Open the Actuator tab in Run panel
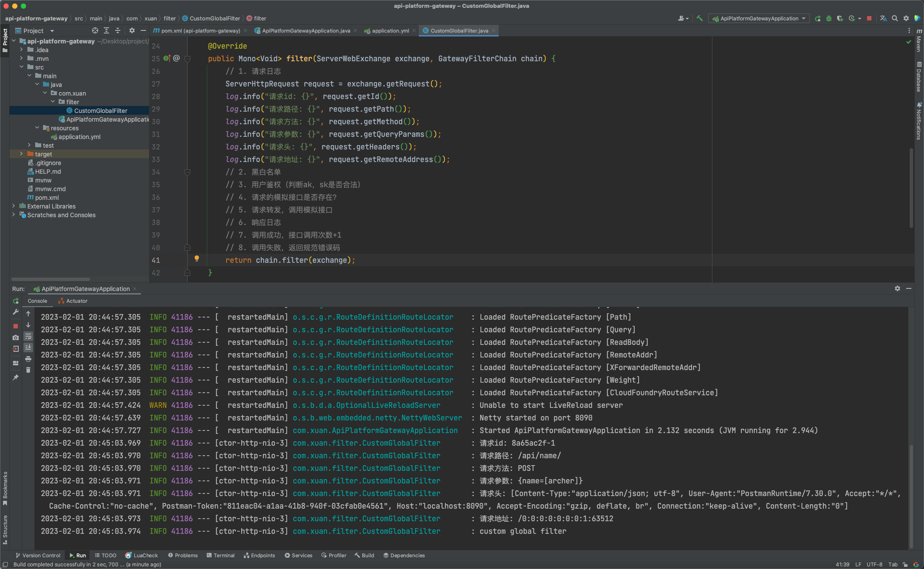Screen dimensions: 924x569 [x=73, y=301]
